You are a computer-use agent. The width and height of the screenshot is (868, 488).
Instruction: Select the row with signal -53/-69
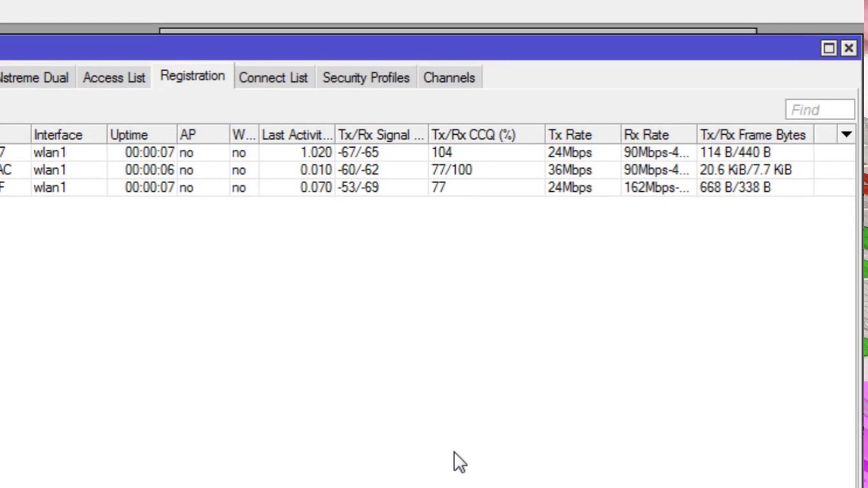point(427,188)
